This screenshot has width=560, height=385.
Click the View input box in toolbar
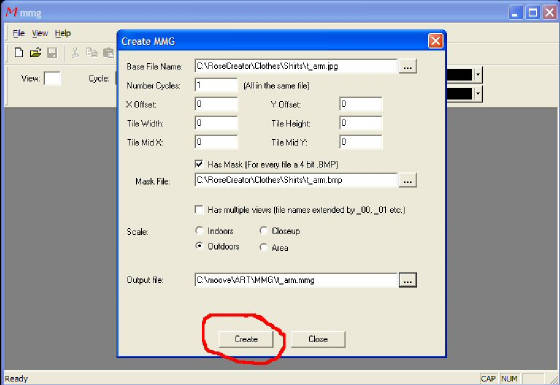[x=52, y=78]
